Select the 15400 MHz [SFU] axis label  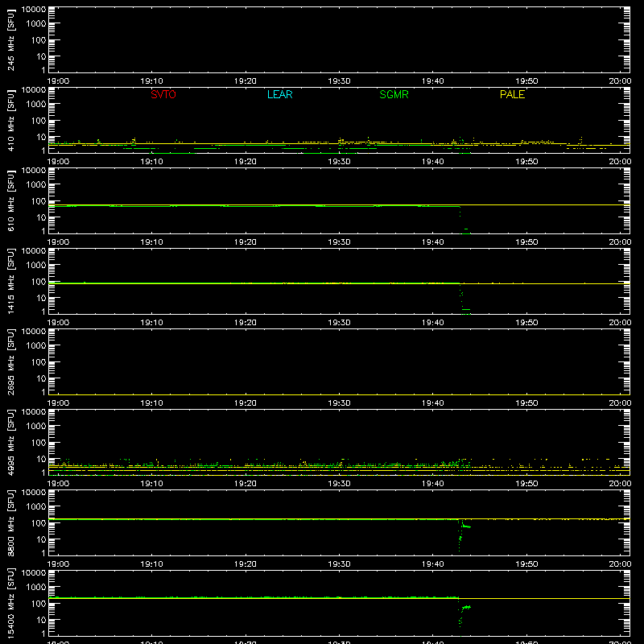pyautogui.click(x=11, y=603)
